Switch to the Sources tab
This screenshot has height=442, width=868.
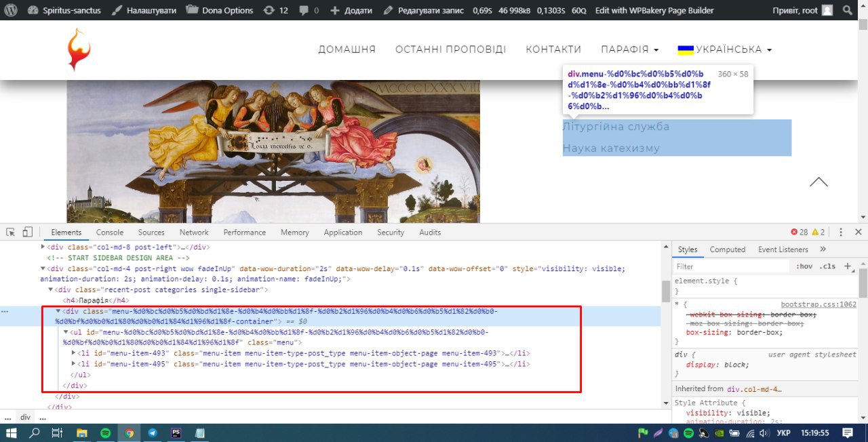(x=151, y=232)
